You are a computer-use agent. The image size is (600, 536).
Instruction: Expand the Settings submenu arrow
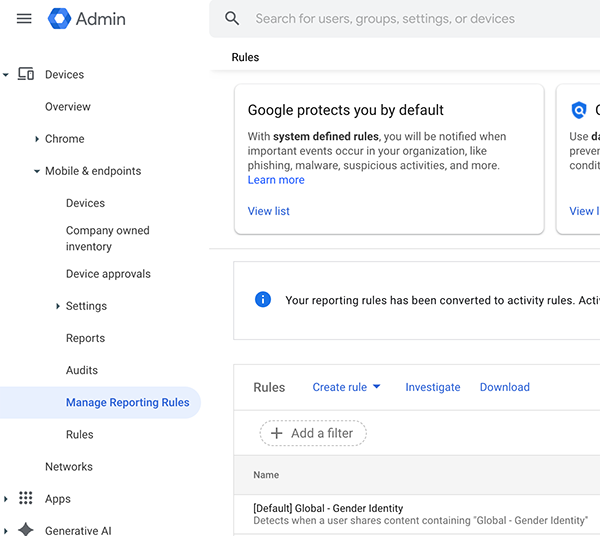58,306
